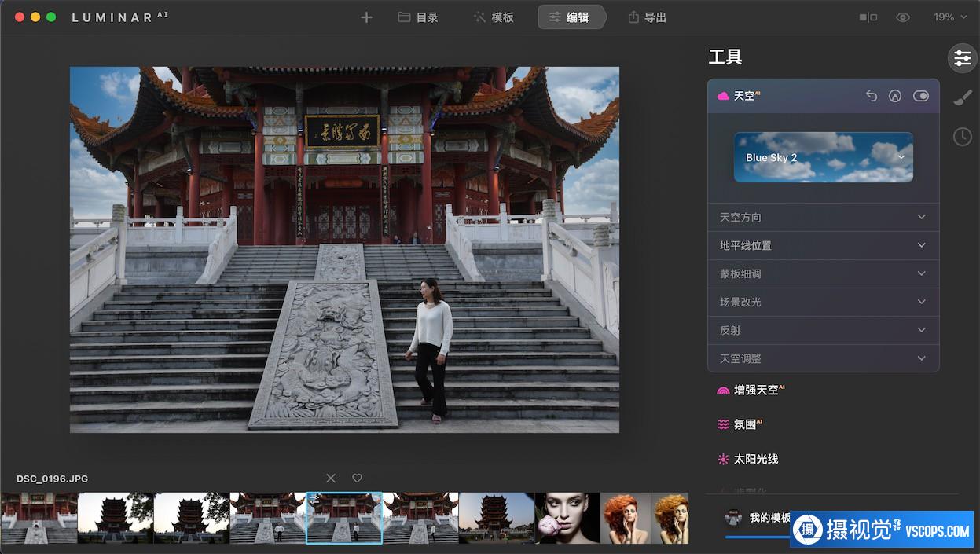Favorite the photo with heart icon
980x554 pixels.
(x=357, y=479)
